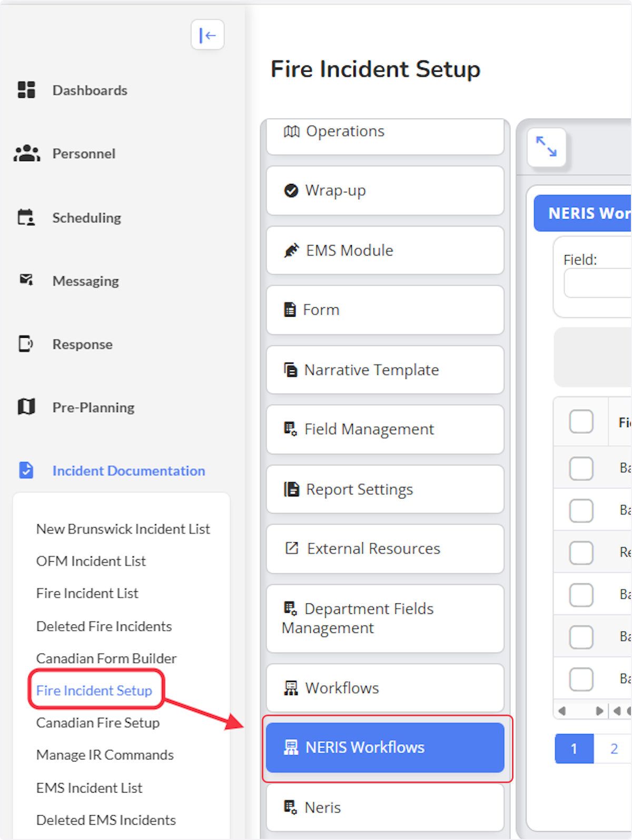Image resolution: width=632 pixels, height=840 pixels.
Task: Open the External Resources tab
Action: tap(385, 549)
